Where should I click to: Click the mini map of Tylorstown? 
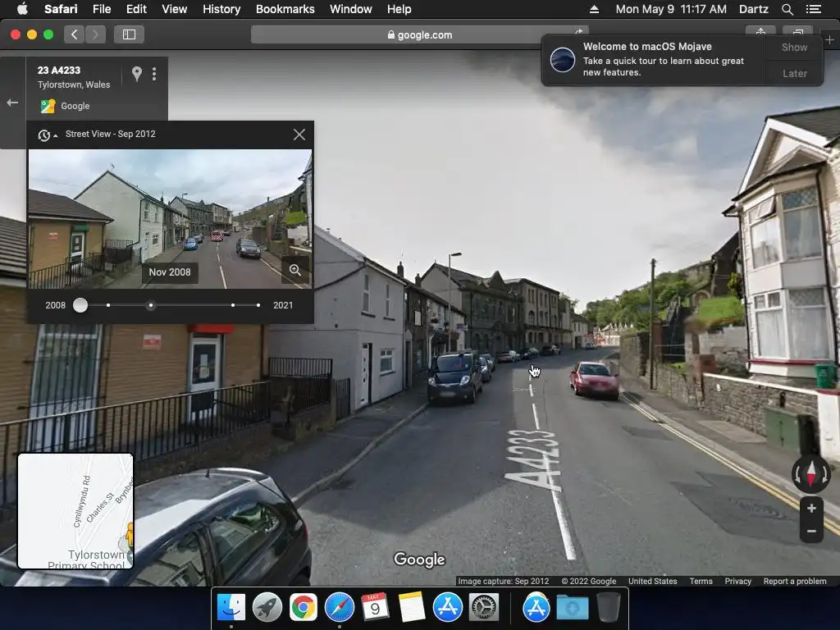pyautogui.click(x=75, y=511)
